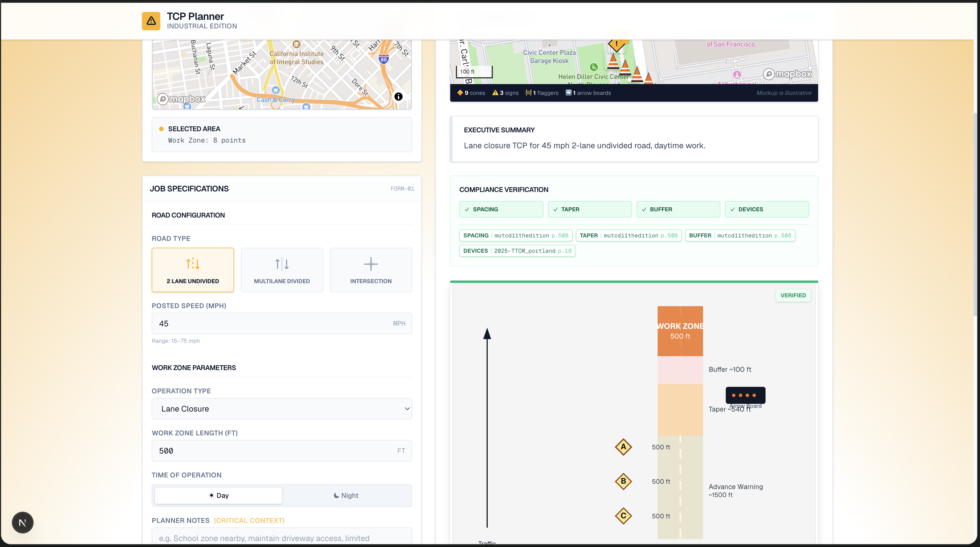
Task: Click the Executive Summary text
Action: click(584, 145)
